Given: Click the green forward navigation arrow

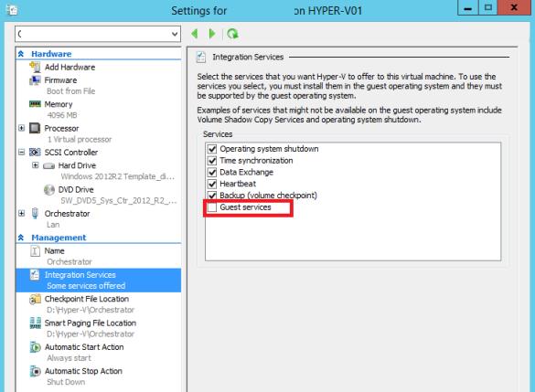Looking at the screenshot, I should click(212, 34).
